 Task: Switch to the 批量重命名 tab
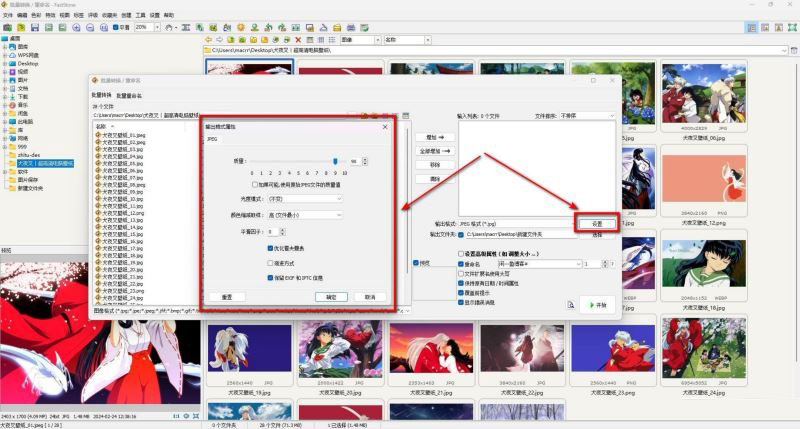129,95
